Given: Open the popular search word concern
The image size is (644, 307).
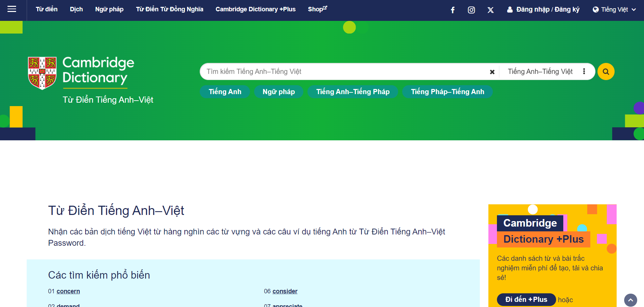Looking at the screenshot, I should coord(68,291).
